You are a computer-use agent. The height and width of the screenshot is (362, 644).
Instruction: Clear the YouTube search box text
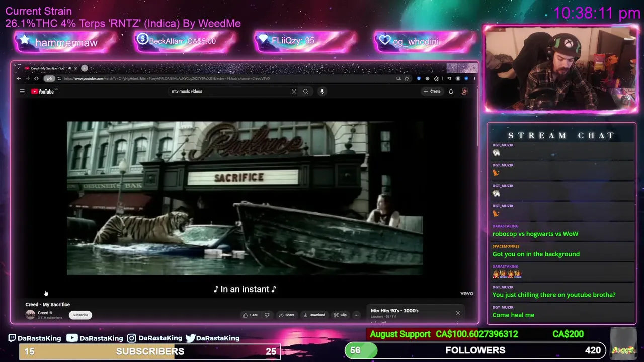tap(294, 91)
